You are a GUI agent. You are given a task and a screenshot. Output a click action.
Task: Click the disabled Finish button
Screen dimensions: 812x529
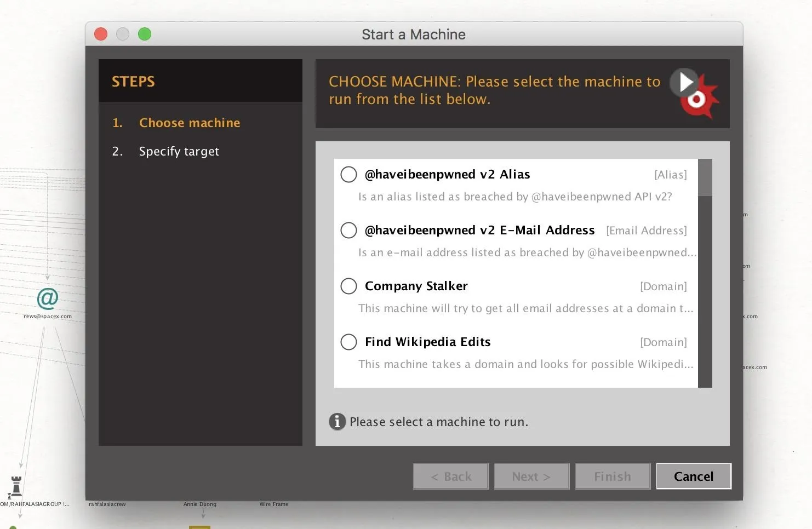click(613, 476)
